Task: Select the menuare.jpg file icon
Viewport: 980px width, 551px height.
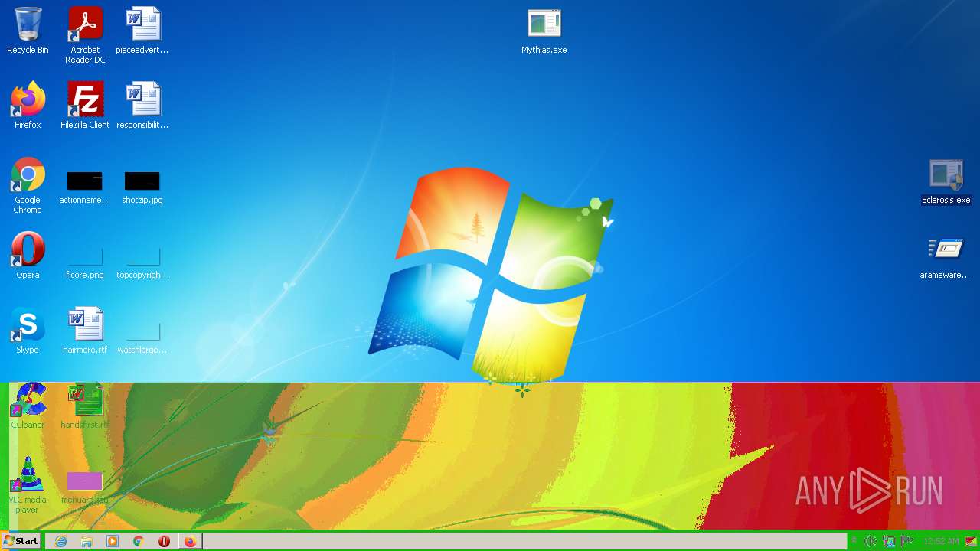Action: pyautogui.click(x=85, y=487)
